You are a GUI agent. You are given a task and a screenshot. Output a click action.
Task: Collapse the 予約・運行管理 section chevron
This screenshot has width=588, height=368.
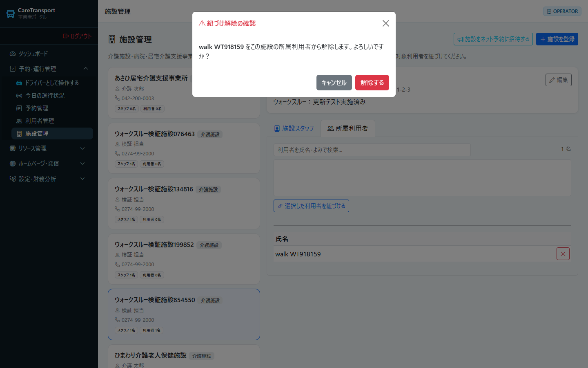click(86, 69)
